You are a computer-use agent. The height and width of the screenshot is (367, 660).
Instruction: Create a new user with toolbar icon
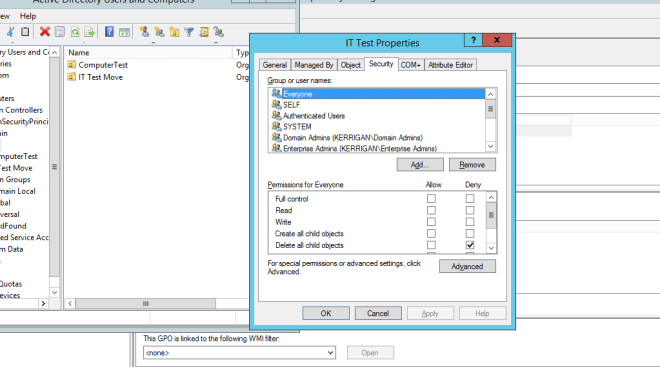pos(144,32)
